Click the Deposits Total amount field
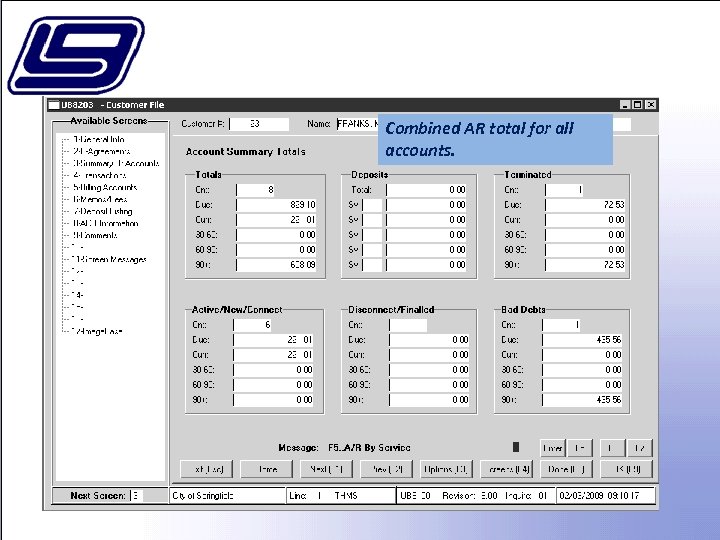 click(426, 190)
